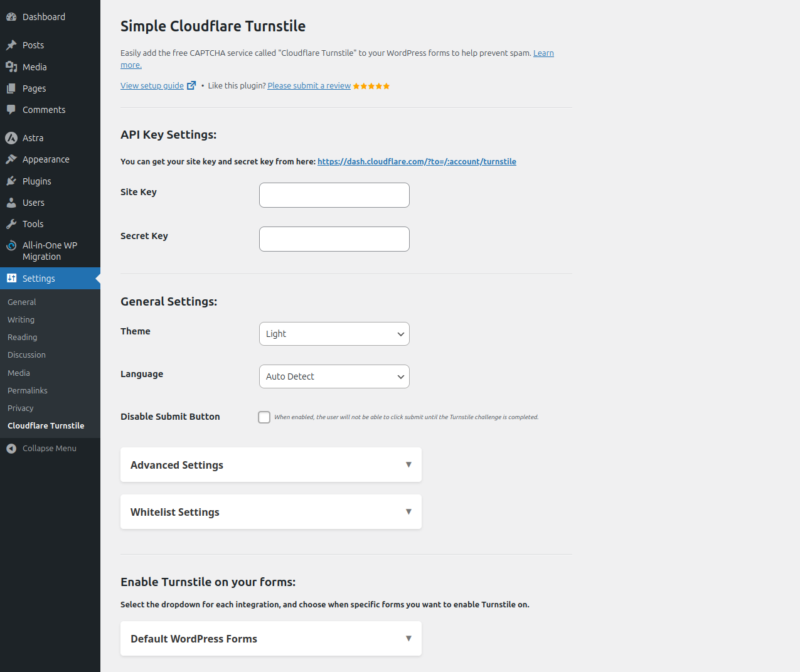
Task: Expand the Whitelist Settings section
Action: coord(271,512)
